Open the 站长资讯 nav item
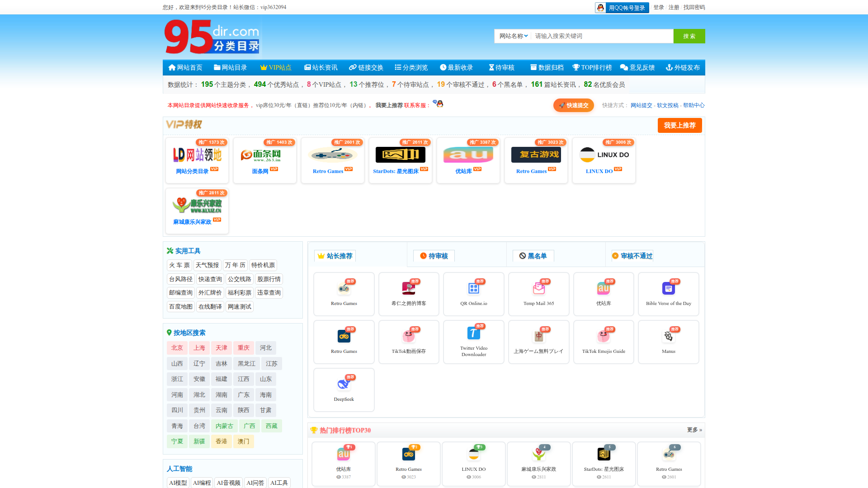 pos(321,67)
